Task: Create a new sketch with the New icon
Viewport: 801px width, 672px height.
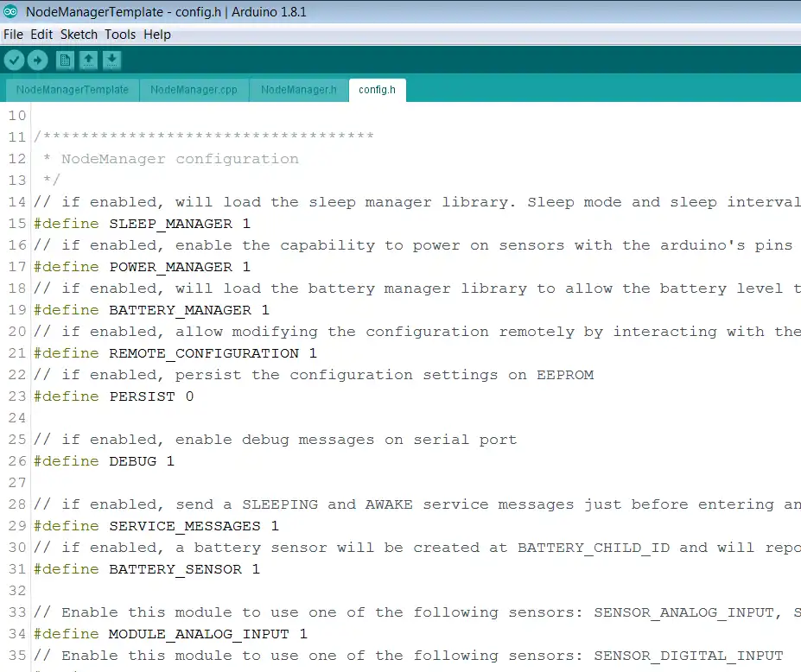Action: point(65,60)
